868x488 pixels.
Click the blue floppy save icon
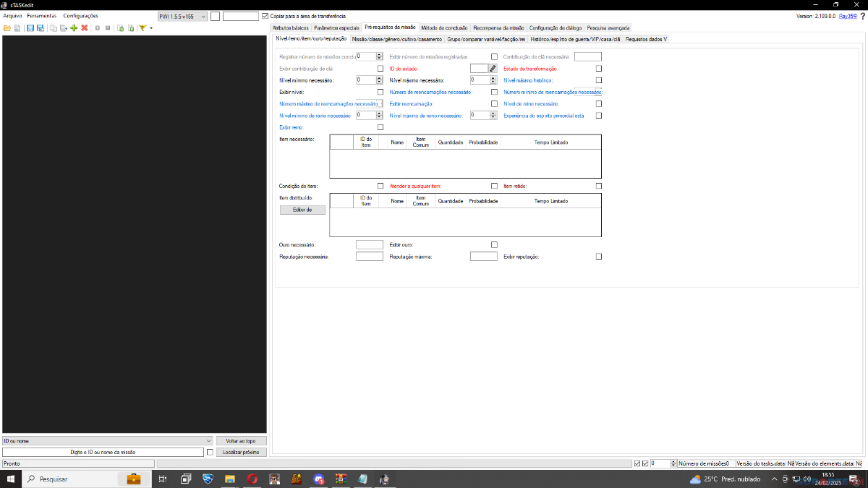coord(30,27)
